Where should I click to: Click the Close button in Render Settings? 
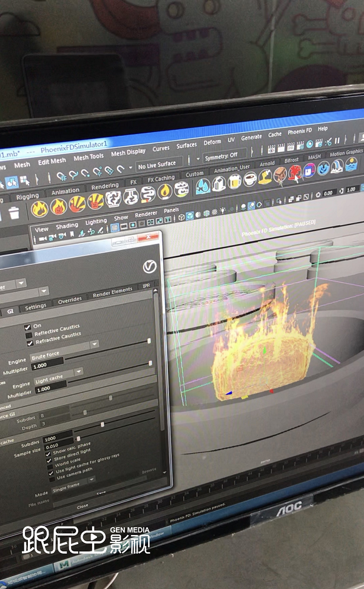[x=83, y=506]
